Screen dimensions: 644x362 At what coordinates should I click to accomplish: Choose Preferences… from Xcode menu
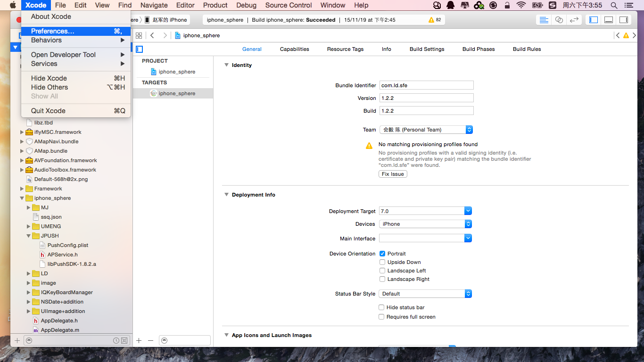76,31
